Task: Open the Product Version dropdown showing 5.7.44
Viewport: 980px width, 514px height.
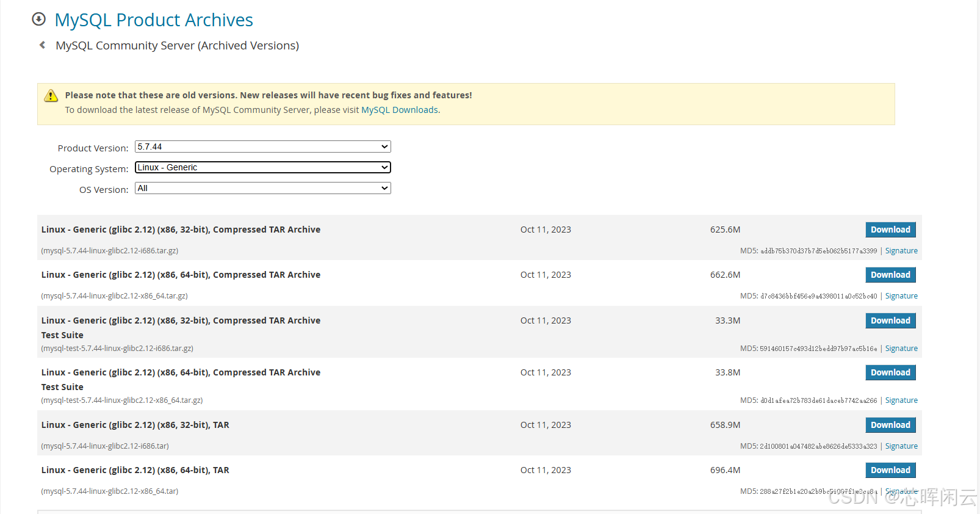Action: [x=263, y=147]
